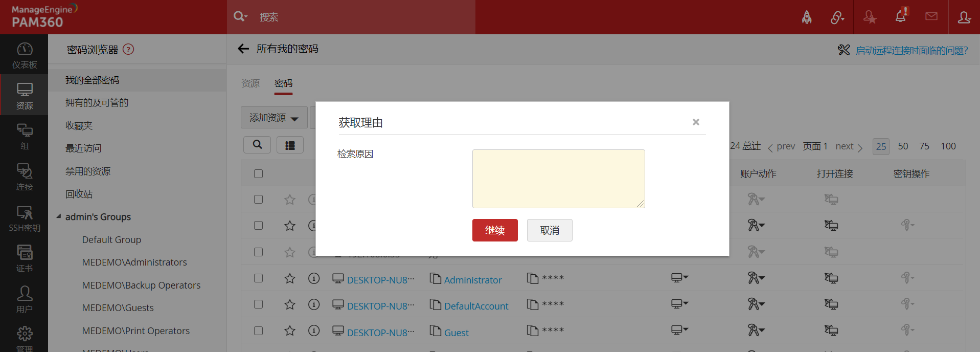Open the user profile icon in top bar
The image size is (980, 352).
click(x=964, y=17)
